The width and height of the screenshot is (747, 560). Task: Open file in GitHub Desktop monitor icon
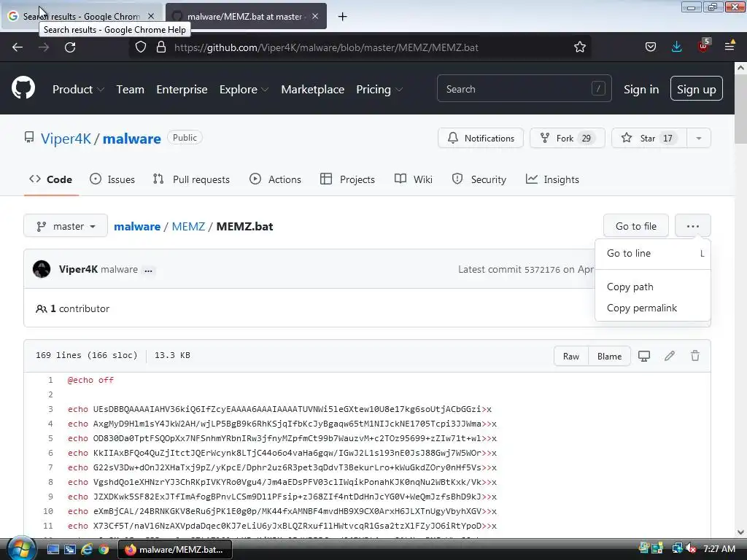pos(643,356)
